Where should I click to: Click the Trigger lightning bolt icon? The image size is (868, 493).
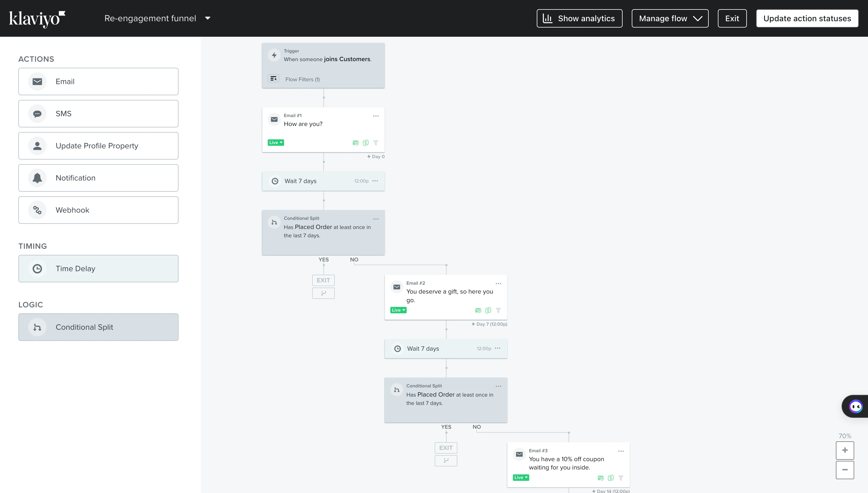[x=274, y=55]
